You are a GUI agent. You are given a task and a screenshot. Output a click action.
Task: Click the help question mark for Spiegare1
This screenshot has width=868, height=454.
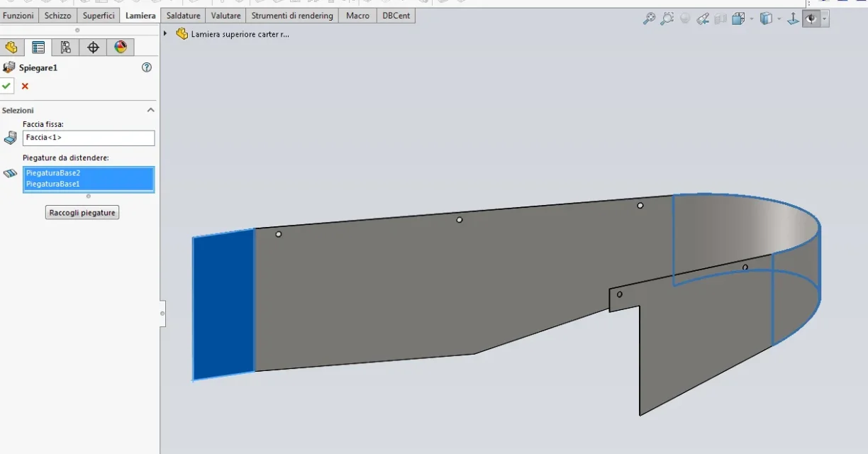147,67
